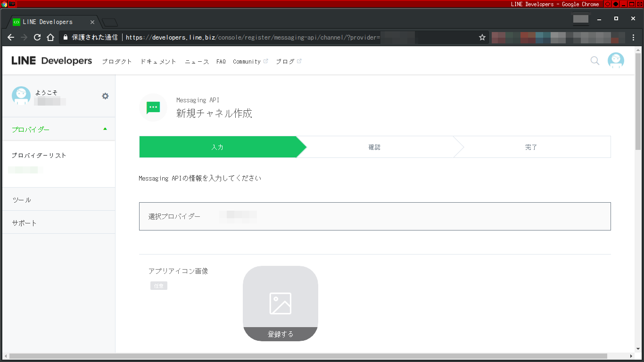The height and width of the screenshot is (362, 644).
Task: Click the search magnifying glass icon
Action: (594, 61)
